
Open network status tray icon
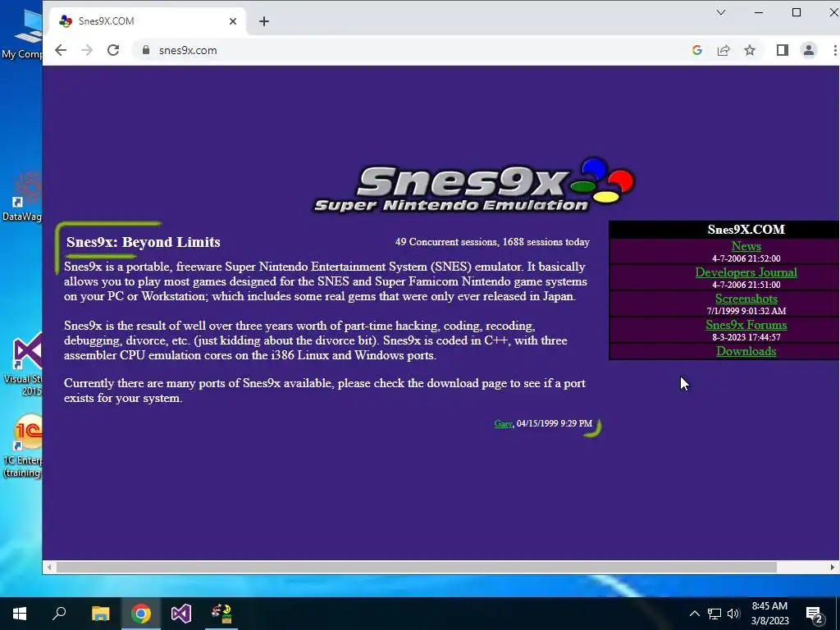point(714,614)
